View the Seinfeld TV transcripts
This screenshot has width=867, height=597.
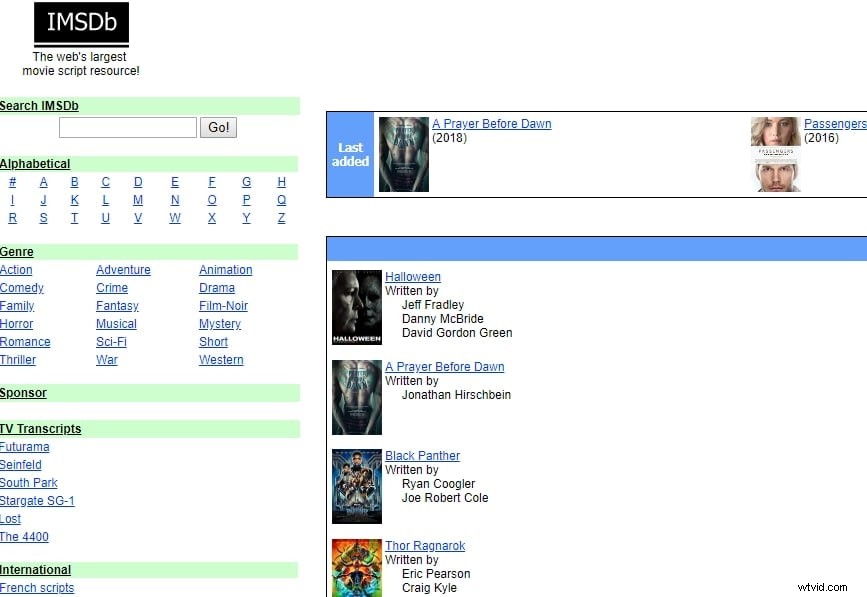(x=20, y=465)
